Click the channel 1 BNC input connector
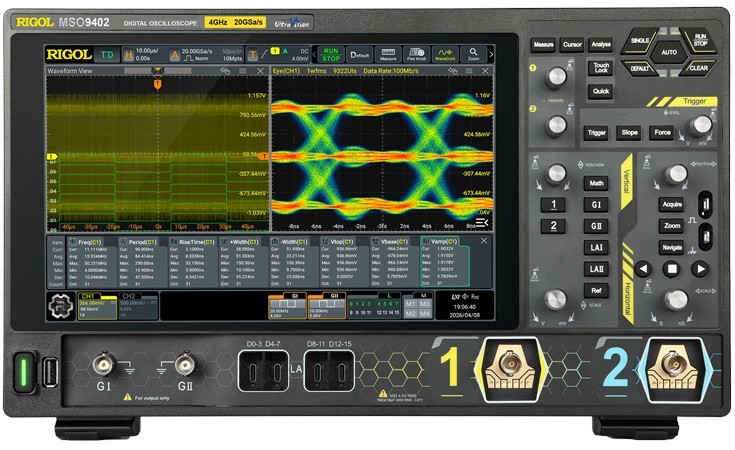This screenshot has width=735, height=450. [x=510, y=364]
